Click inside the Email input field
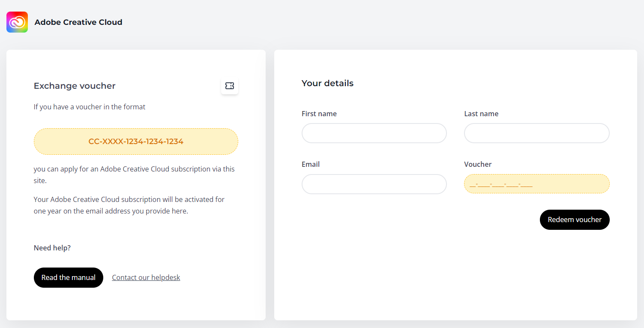644x328 pixels. (374, 184)
